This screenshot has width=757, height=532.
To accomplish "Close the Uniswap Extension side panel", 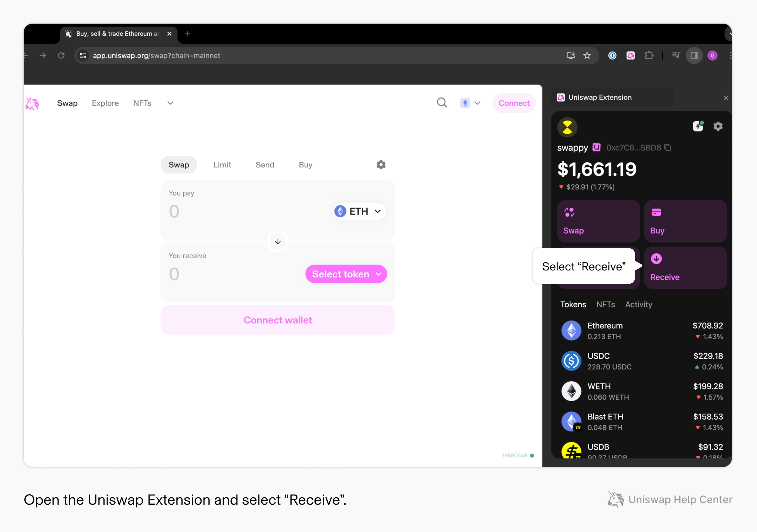I will (x=726, y=98).
